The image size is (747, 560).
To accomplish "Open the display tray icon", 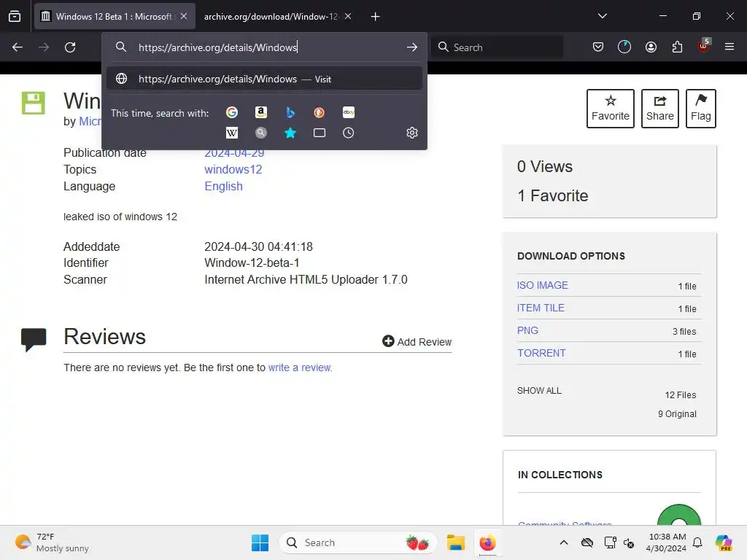I will coord(610,542).
